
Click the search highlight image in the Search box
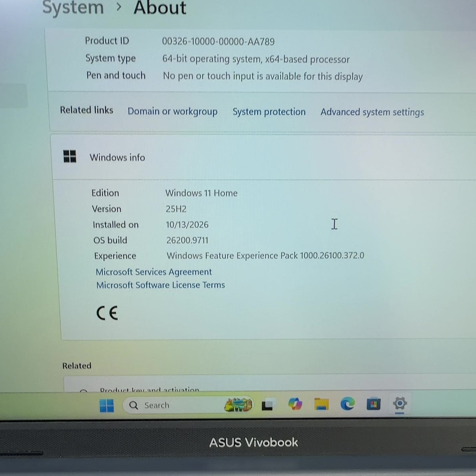[x=238, y=405]
